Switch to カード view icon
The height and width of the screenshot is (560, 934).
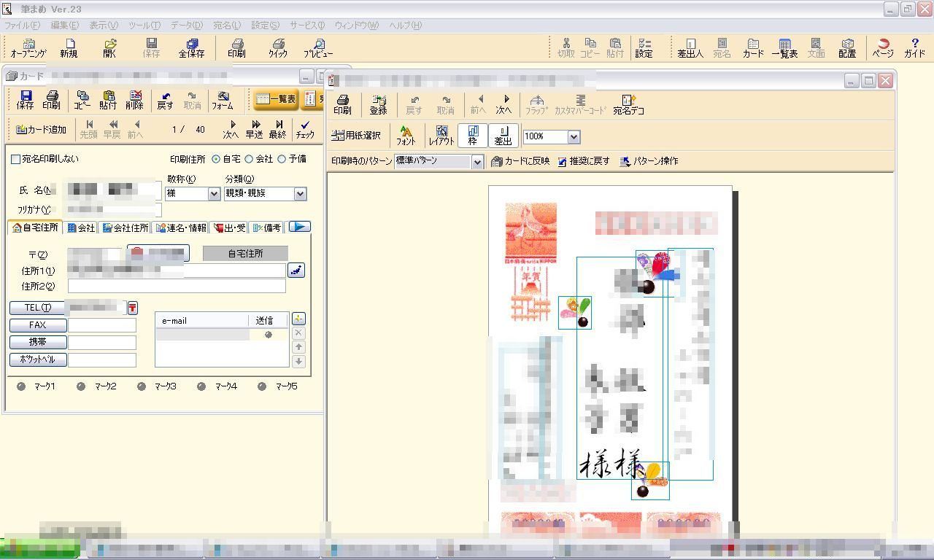(x=753, y=48)
